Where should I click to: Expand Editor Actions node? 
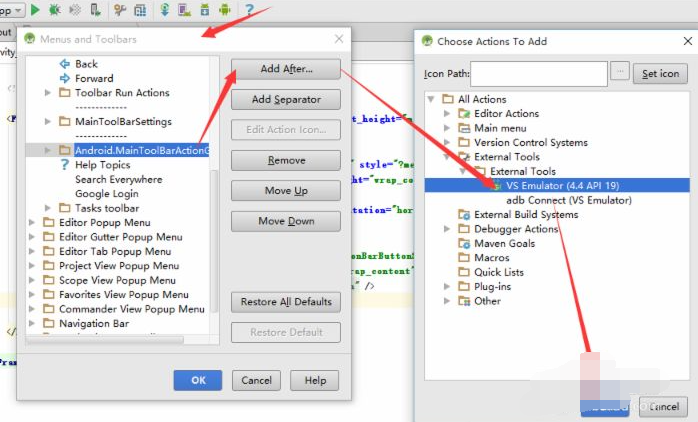coord(447,114)
